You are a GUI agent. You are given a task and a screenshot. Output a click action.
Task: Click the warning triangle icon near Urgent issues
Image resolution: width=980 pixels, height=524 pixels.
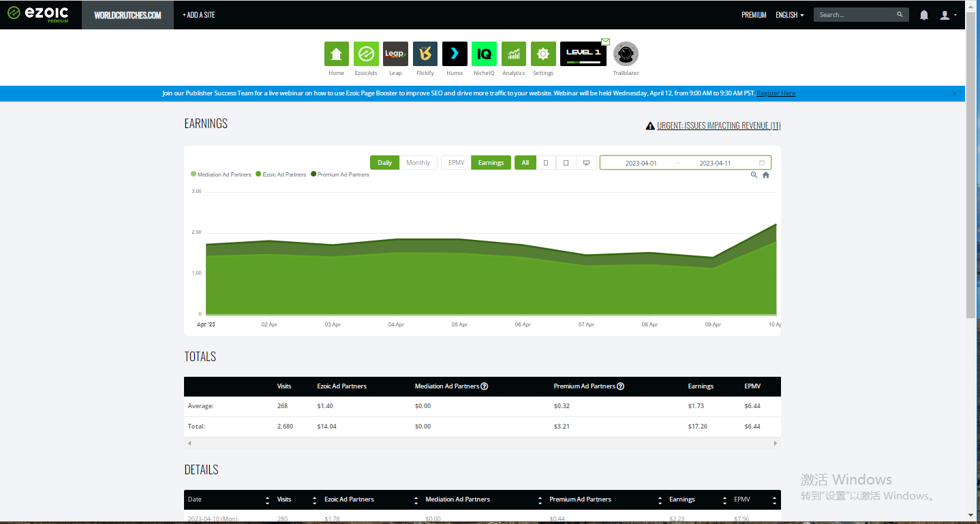tap(650, 126)
